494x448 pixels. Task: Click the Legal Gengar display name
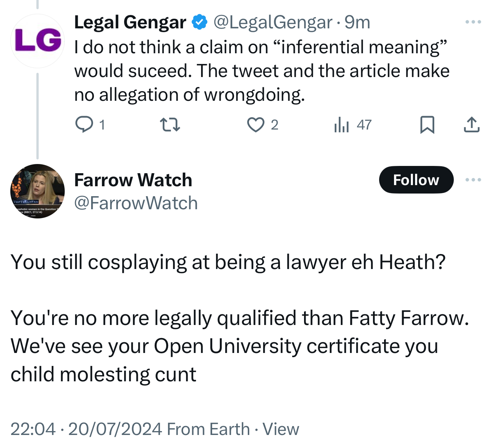pyautogui.click(x=130, y=22)
